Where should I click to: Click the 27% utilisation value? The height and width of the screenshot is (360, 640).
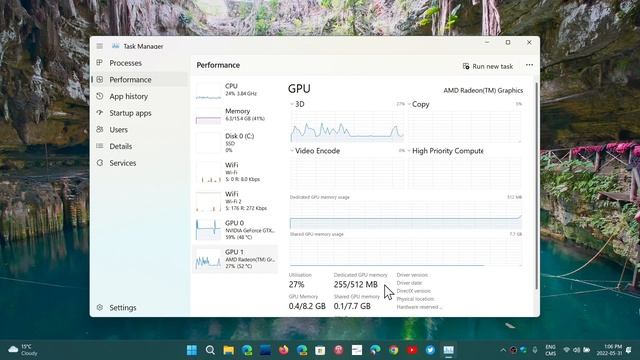coord(296,284)
